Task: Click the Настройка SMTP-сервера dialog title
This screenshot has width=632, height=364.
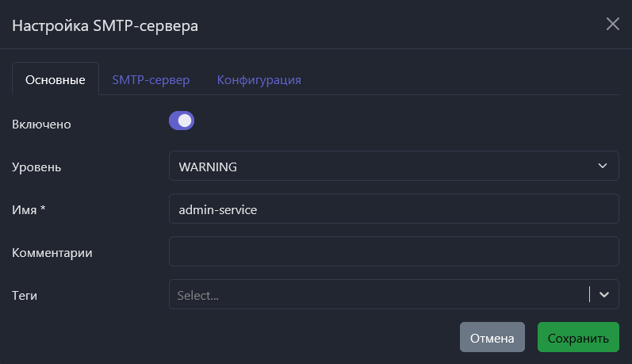Action: point(105,25)
